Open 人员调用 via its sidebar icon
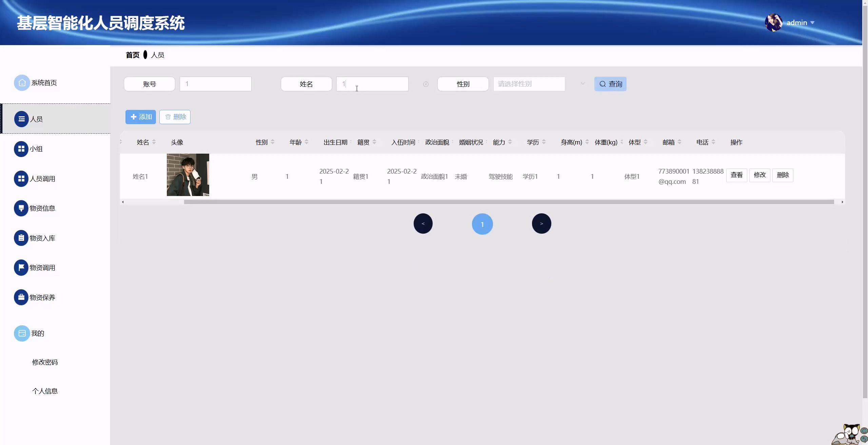 pyautogui.click(x=21, y=179)
